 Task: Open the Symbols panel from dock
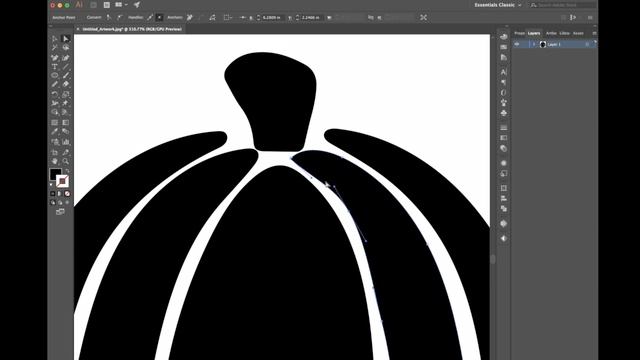pyautogui.click(x=504, y=113)
